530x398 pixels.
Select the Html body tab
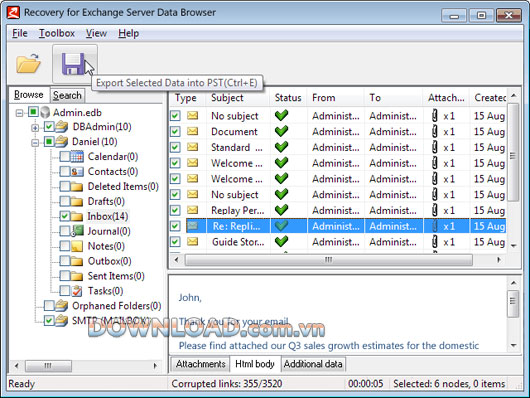[255, 364]
